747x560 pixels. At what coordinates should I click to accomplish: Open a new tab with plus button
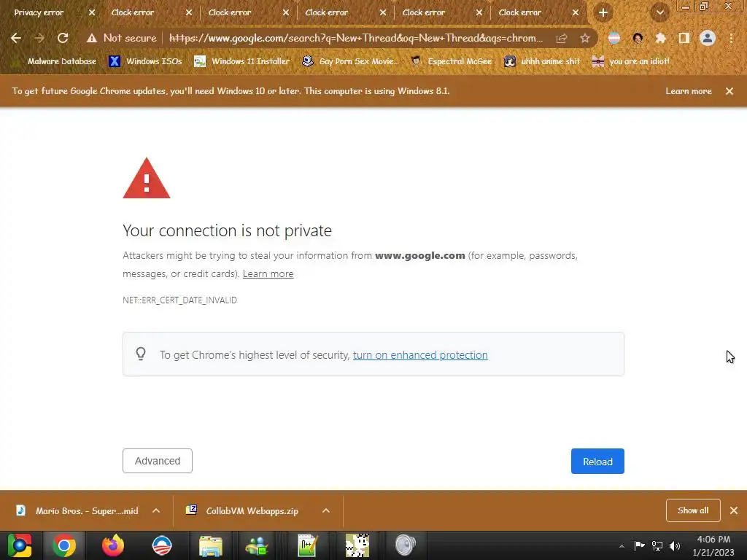(x=603, y=13)
